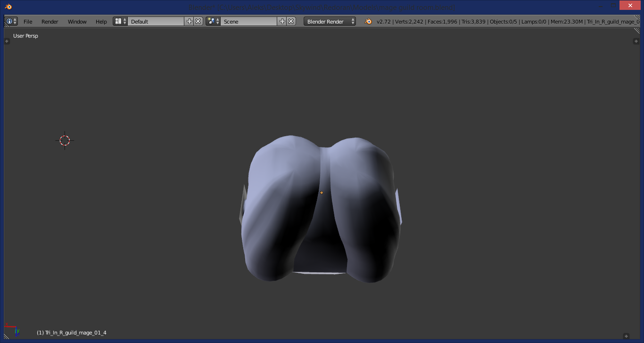Delete the Default screen layout

point(198,21)
